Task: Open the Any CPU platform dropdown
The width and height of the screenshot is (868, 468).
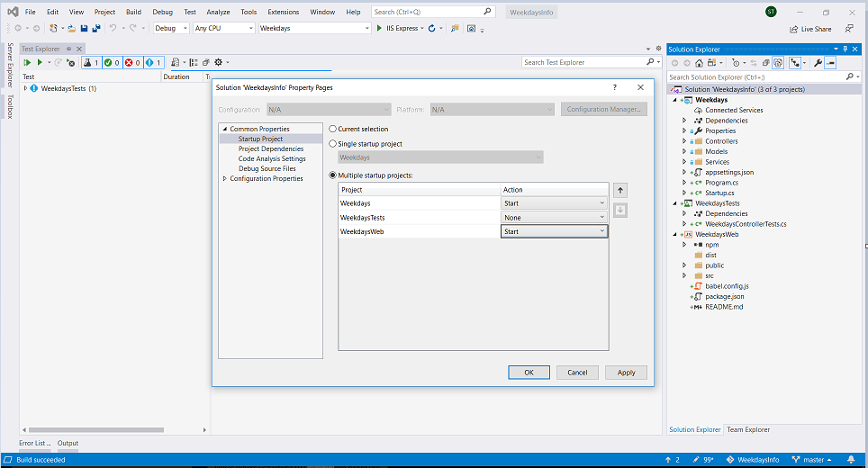Action: pos(223,28)
